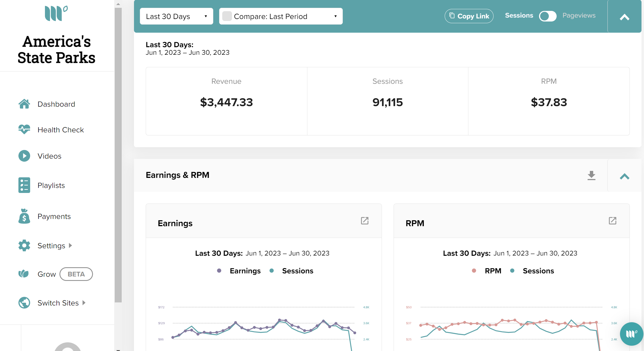The height and width of the screenshot is (351, 644).
Task: Open the Mediavine chat bubble widget
Action: pyautogui.click(x=631, y=334)
